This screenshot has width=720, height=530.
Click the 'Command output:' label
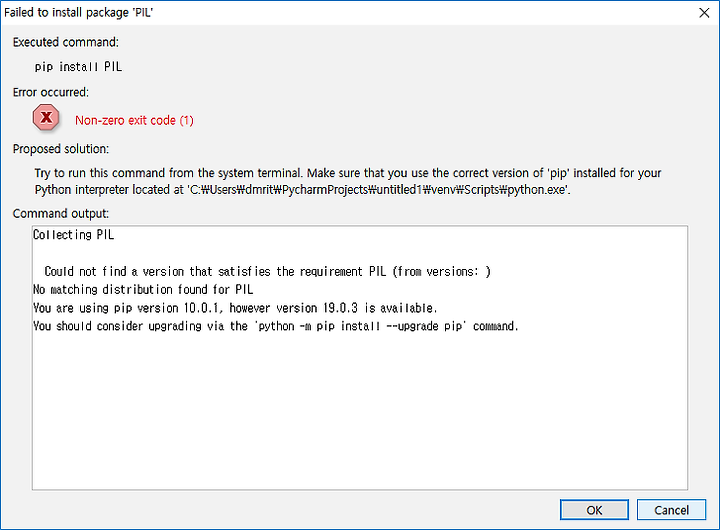pos(61,214)
